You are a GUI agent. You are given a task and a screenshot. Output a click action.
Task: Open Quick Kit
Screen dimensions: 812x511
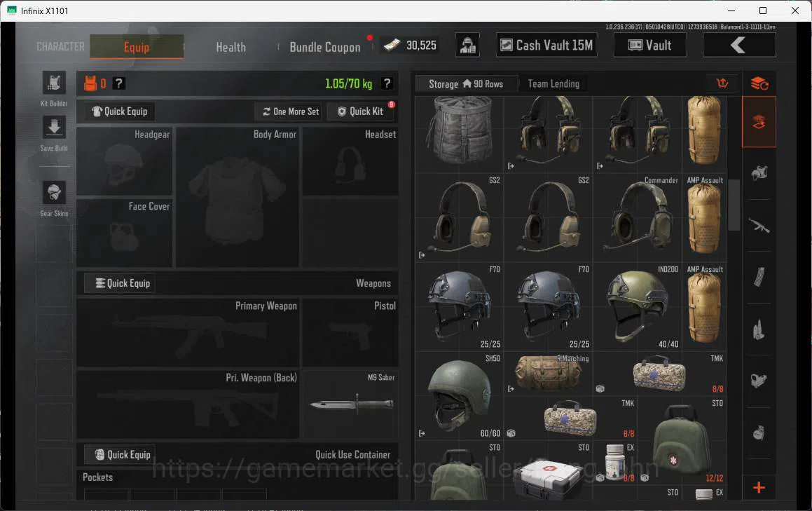click(x=360, y=111)
